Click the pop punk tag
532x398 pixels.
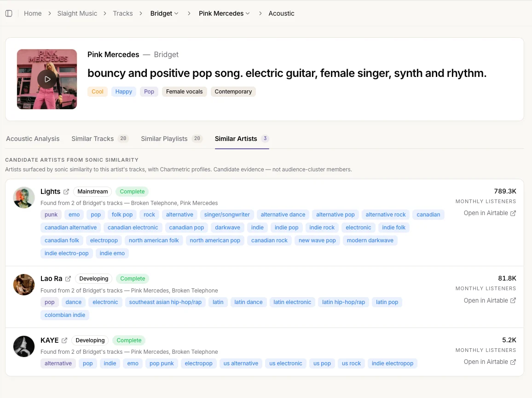pyautogui.click(x=162, y=363)
